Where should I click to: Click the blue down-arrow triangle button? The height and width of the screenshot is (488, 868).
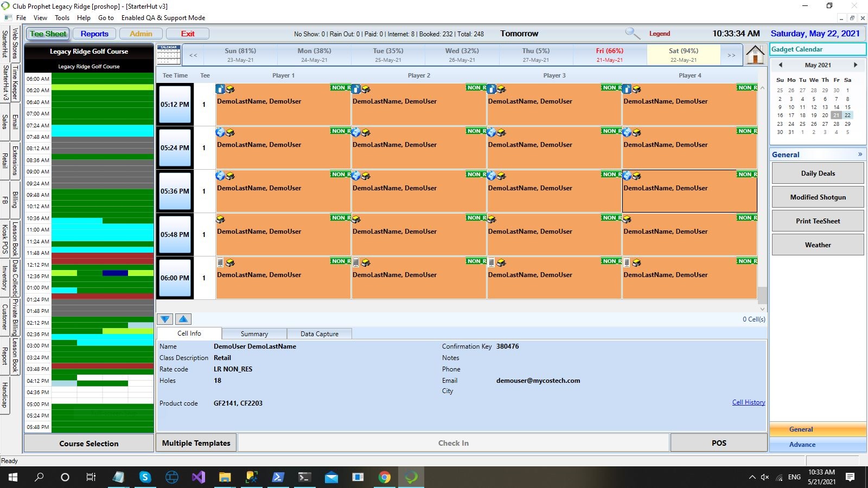pos(165,319)
